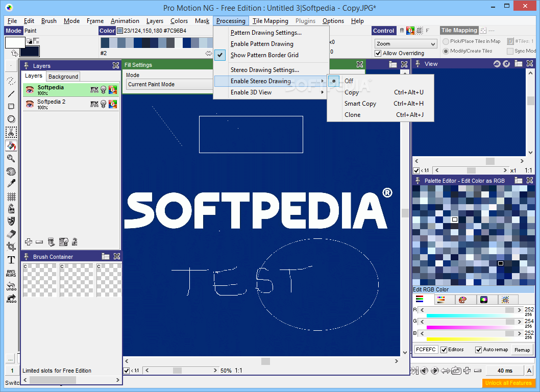Play previous animation frame

[424, 371]
